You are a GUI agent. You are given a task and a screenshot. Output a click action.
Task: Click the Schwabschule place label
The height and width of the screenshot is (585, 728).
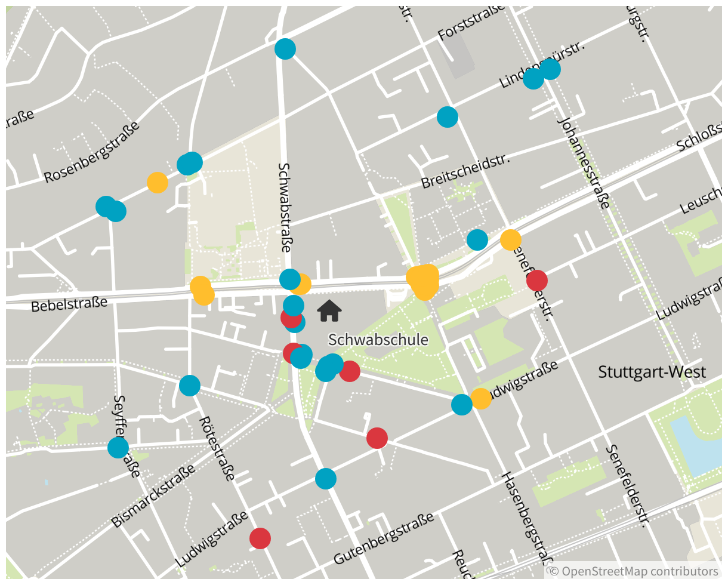coord(378,340)
